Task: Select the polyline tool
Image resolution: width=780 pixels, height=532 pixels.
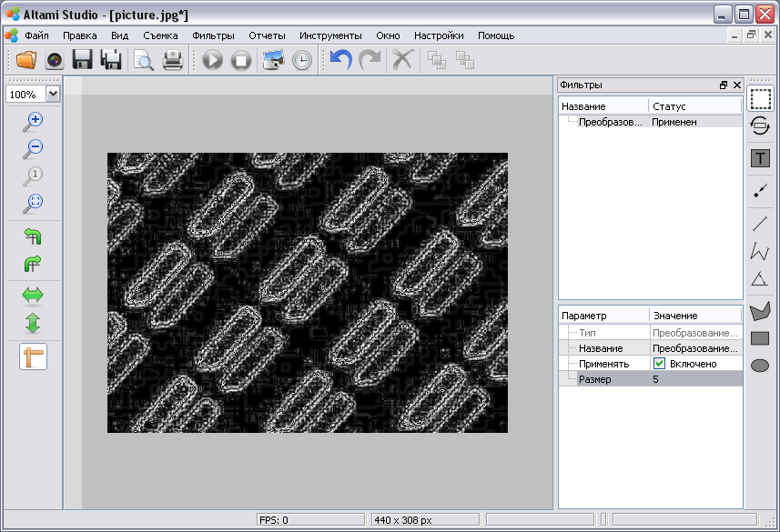Action: tap(760, 251)
